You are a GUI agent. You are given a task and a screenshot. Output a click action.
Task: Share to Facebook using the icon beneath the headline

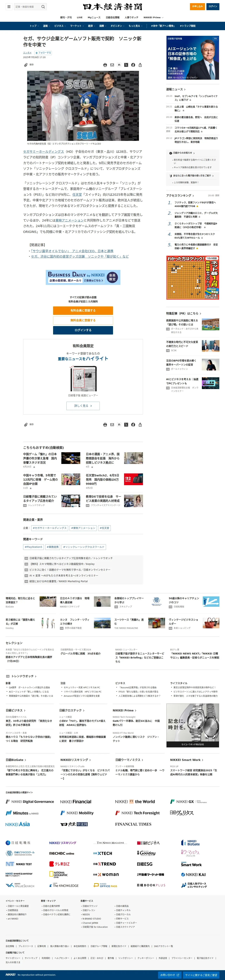click(133, 65)
